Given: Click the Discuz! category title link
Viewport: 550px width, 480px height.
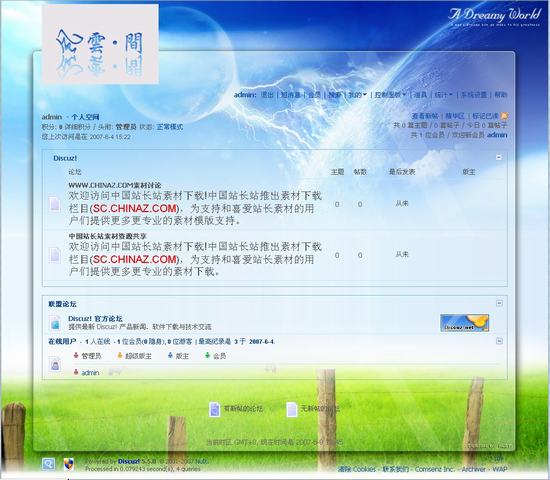Looking at the screenshot, I should (65, 158).
